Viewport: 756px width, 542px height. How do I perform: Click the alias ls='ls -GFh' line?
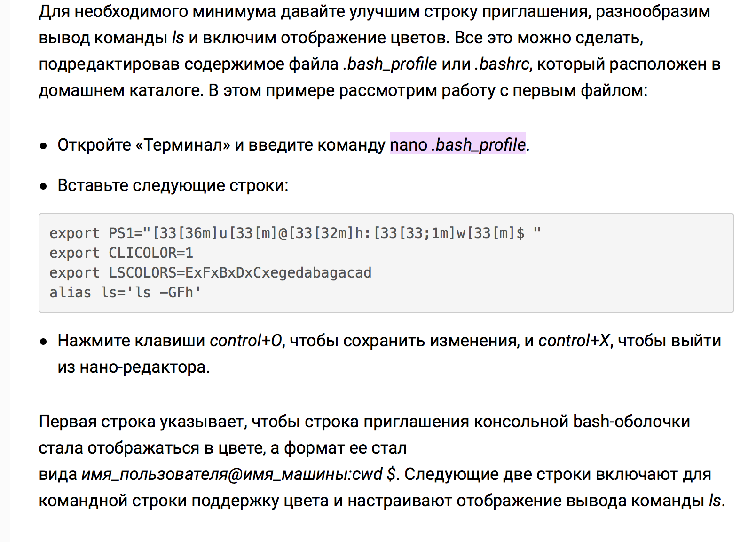[x=125, y=292]
